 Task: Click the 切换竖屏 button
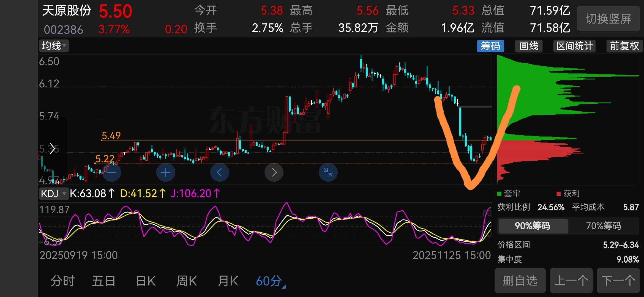[608, 19]
